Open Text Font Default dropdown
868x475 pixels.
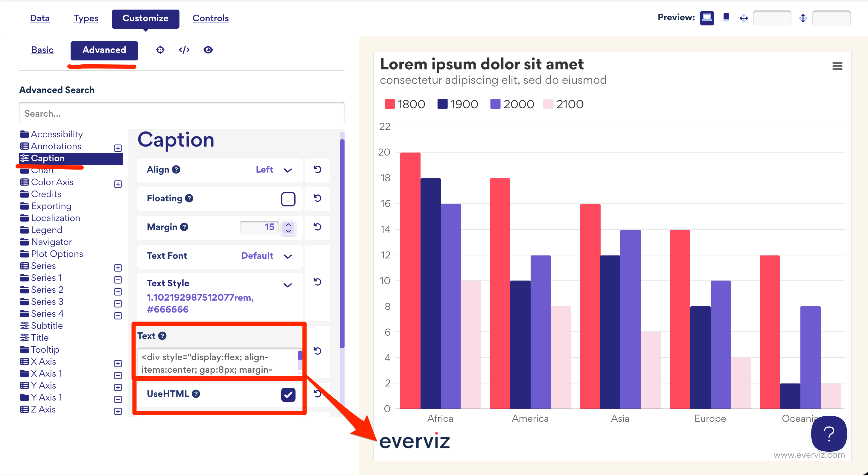[266, 256]
